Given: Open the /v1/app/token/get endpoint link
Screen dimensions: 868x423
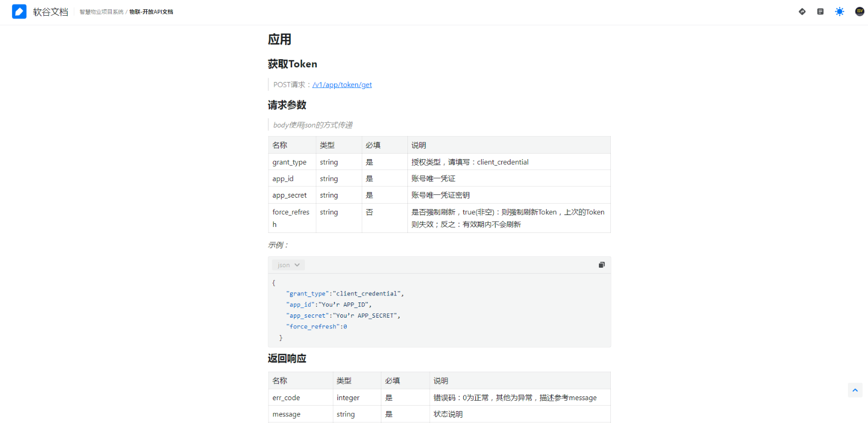Looking at the screenshot, I should click(x=342, y=85).
